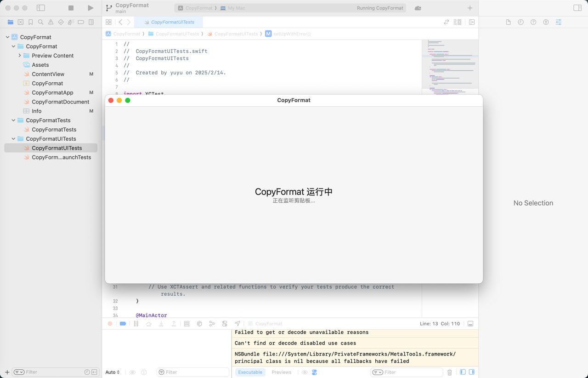Image resolution: width=588 pixels, height=378 pixels.
Task: Click the Xcode Cloud status icon
Action: pos(418,8)
